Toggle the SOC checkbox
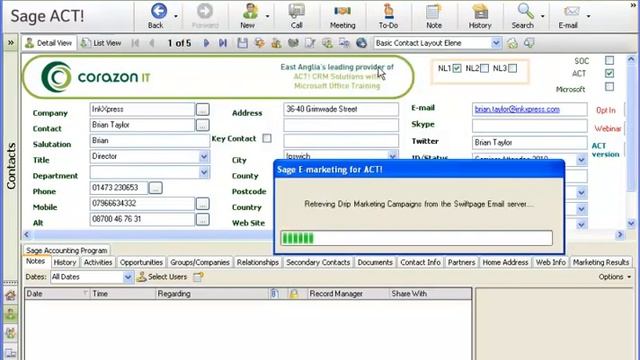Image resolution: width=640 pixels, height=360 pixels. tap(609, 60)
